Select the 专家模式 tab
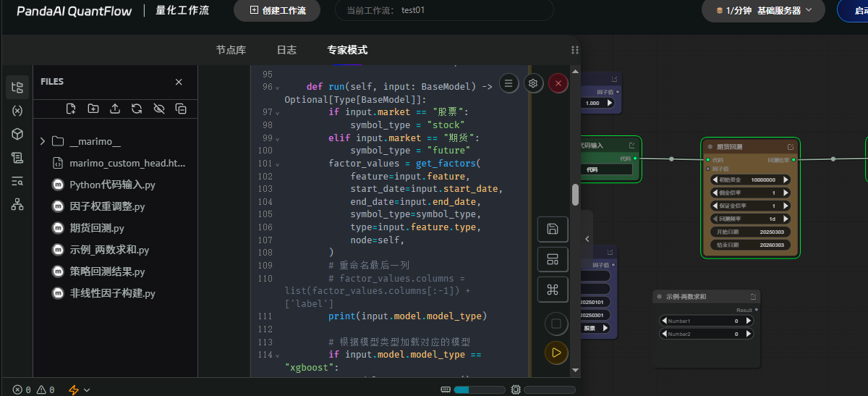Screen dimensions: 868x396 347,50
